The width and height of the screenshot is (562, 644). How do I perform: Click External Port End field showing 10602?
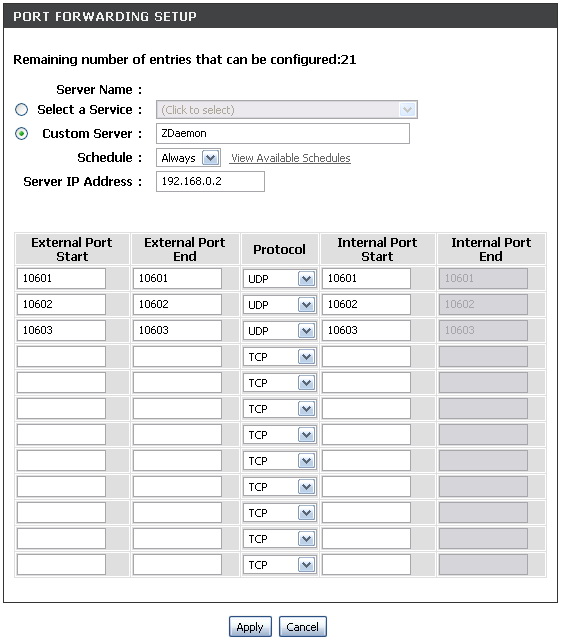(177, 304)
